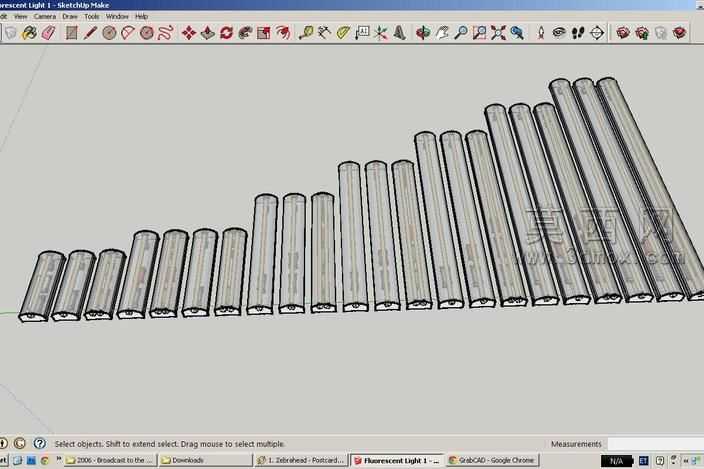Select the Paint Bucket tool
The height and width of the screenshot is (469, 704).
point(29,33)
